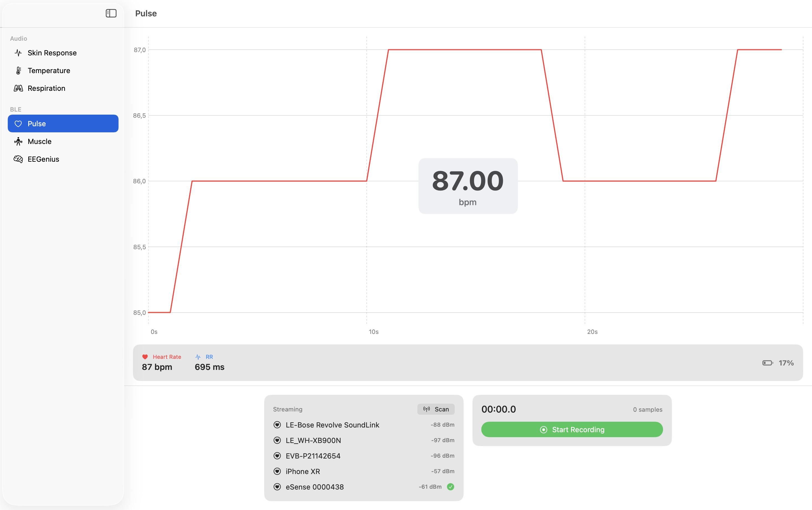Click the 87,0 y-axis label
Image resolution: width=812 pixels, height=510 pixels.
[140, 50]
